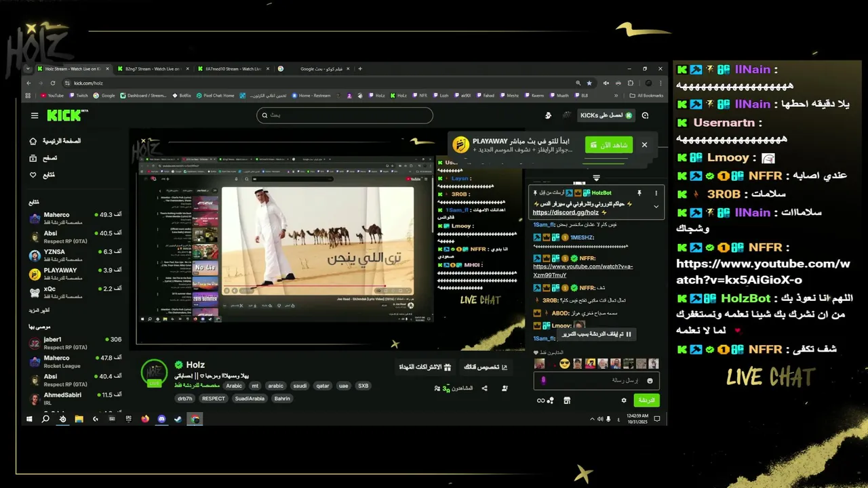Click the Get KICKs button
868x488 pixels.
point(606,115)
